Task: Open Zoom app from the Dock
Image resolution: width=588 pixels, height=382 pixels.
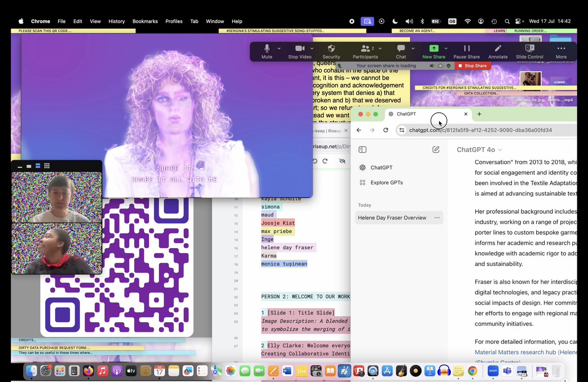Action: (x=493, y=370)
